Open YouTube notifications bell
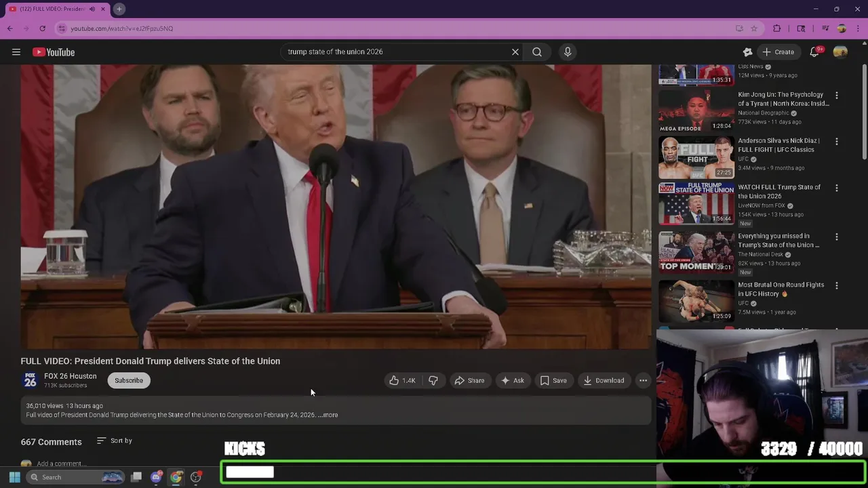 (815, 52)
